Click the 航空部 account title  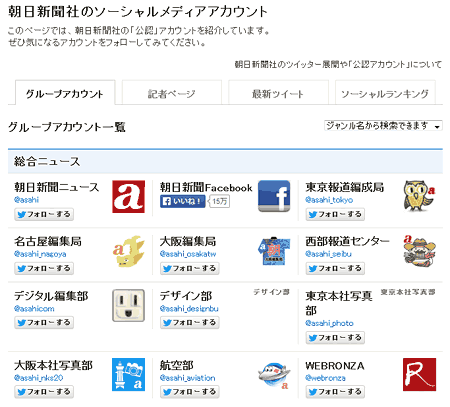click(x=176, y=365)
